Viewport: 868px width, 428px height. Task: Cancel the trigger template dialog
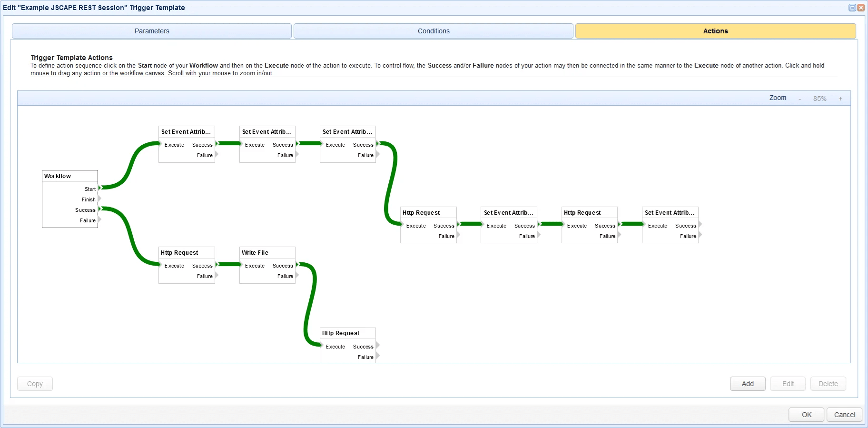tap(845, 415)
